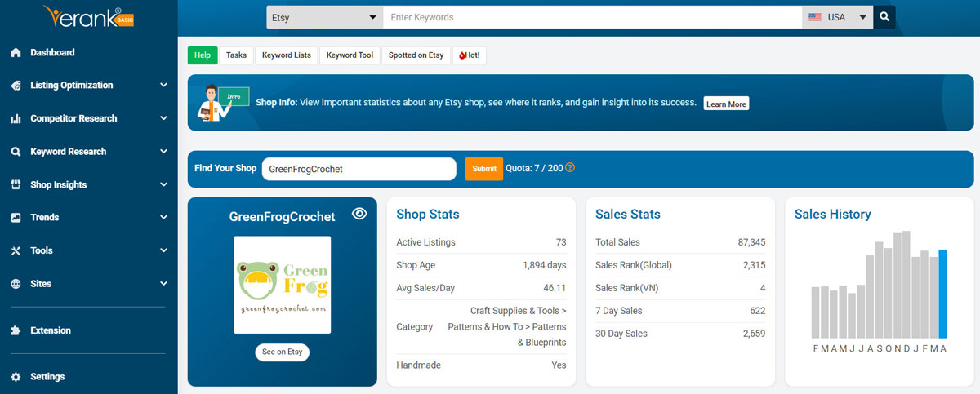
Task: Expand the Trends chevron
Action: [x=163, y=218]
